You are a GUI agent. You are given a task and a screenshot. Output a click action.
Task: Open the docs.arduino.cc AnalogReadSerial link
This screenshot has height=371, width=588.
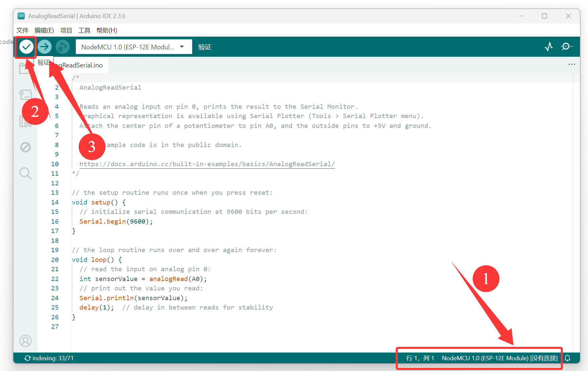pos(207,164)
